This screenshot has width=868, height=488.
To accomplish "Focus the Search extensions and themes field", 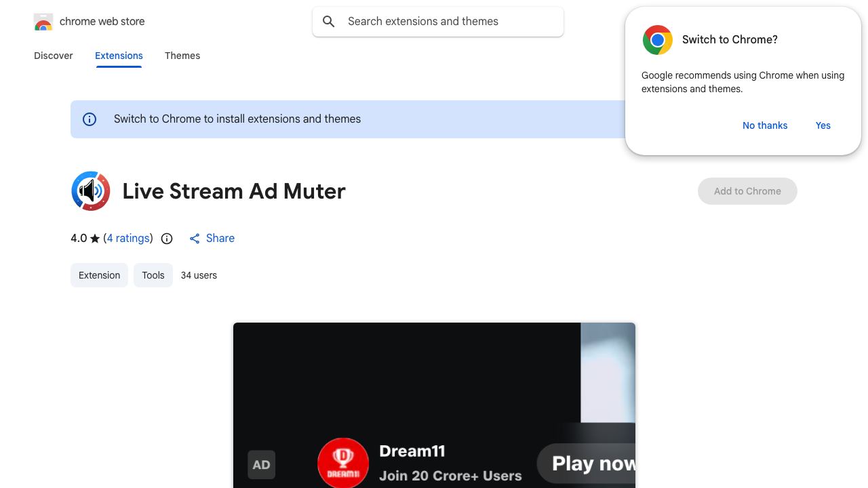I will tap(438, 22).
